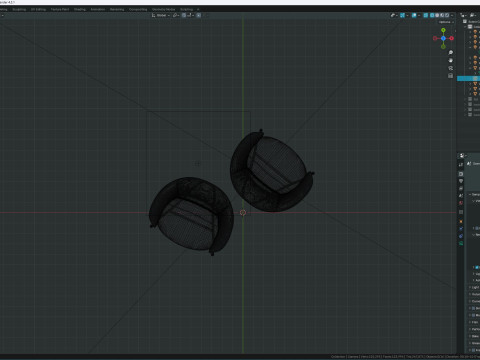Open the Render properties tab
Viewport: 480px width, 360px height.
coord(461,174)
